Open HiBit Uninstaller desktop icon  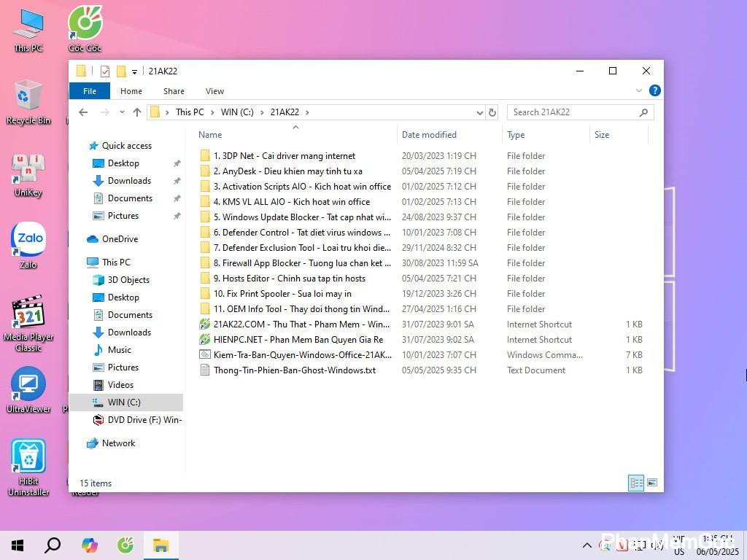coord(28,456)
